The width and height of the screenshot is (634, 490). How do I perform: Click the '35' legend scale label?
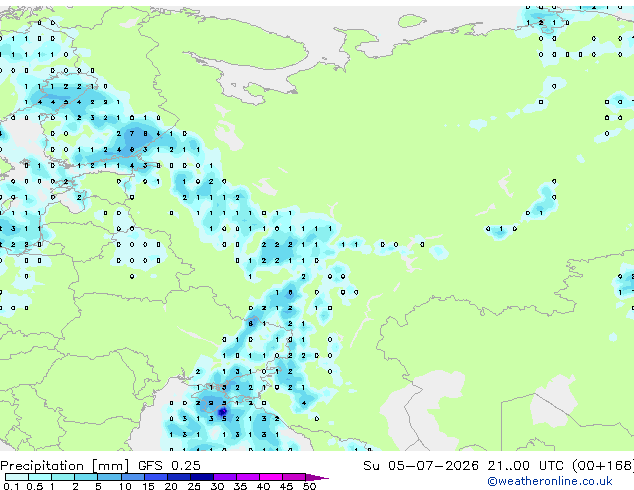tap(240, 486)
